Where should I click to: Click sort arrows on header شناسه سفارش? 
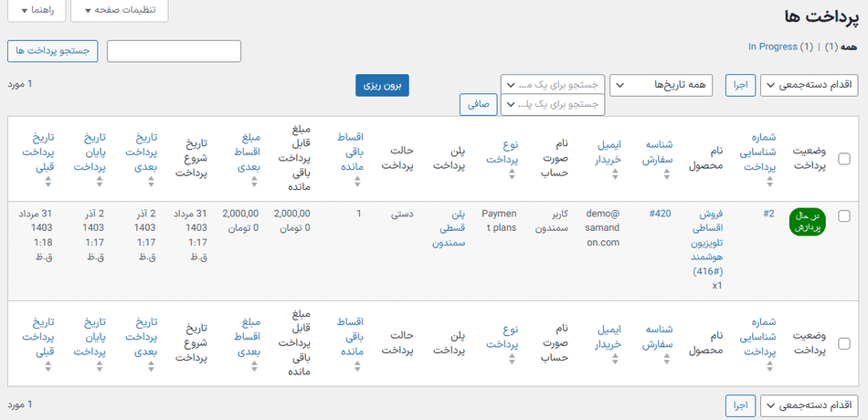667,174
